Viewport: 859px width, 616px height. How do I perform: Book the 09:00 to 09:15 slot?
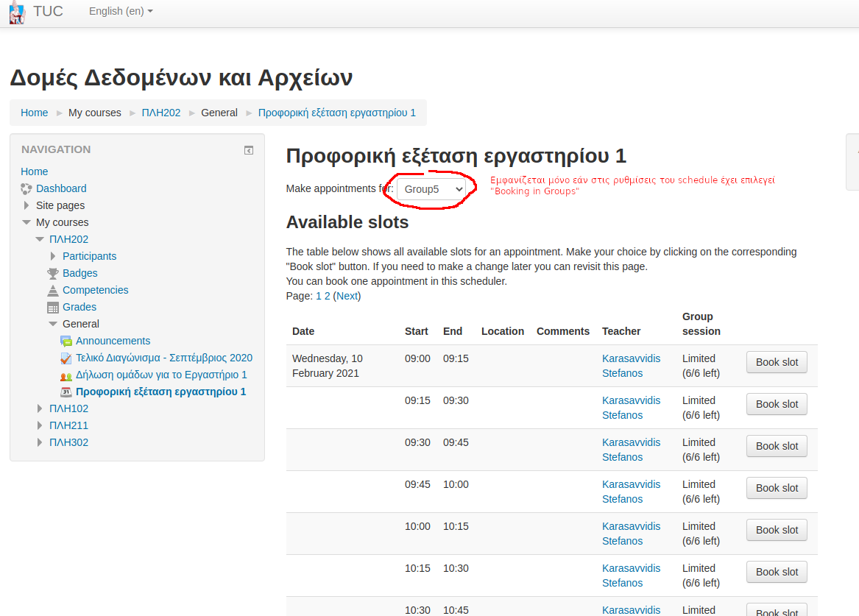(777, 362)
